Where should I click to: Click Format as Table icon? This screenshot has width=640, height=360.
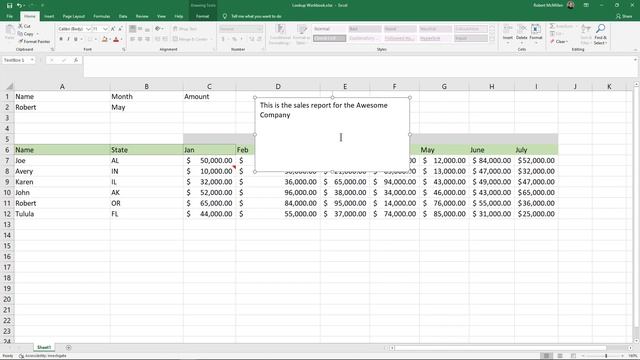(x=302, y=29)
